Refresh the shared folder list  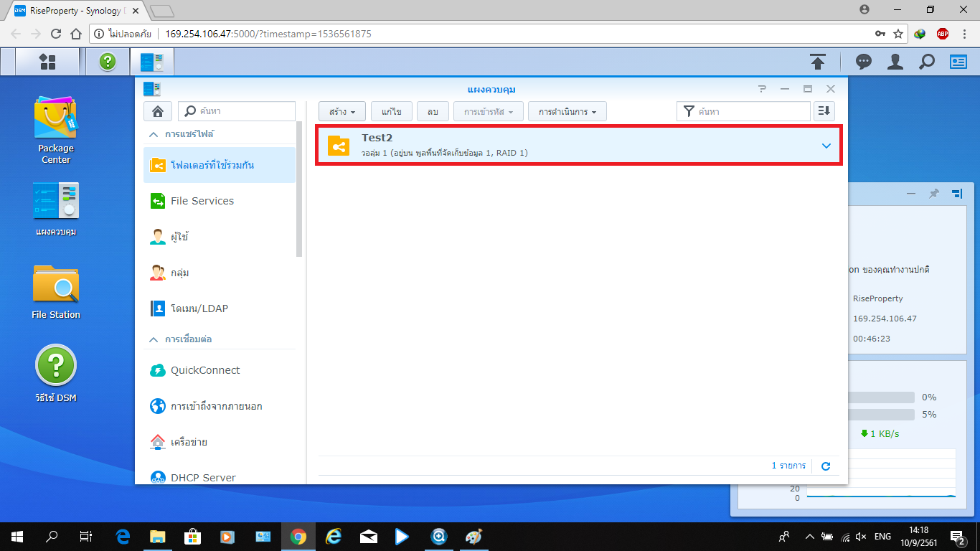[826, 466]
